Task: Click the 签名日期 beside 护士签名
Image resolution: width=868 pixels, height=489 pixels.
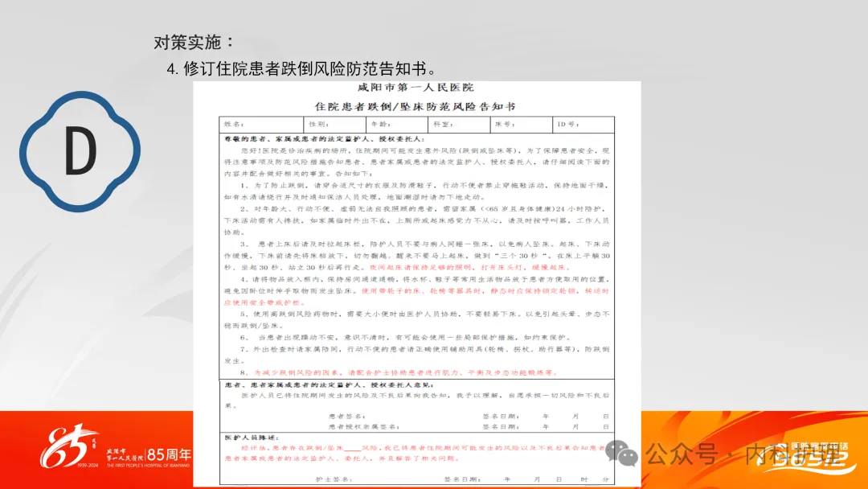Action: point(462,479)
